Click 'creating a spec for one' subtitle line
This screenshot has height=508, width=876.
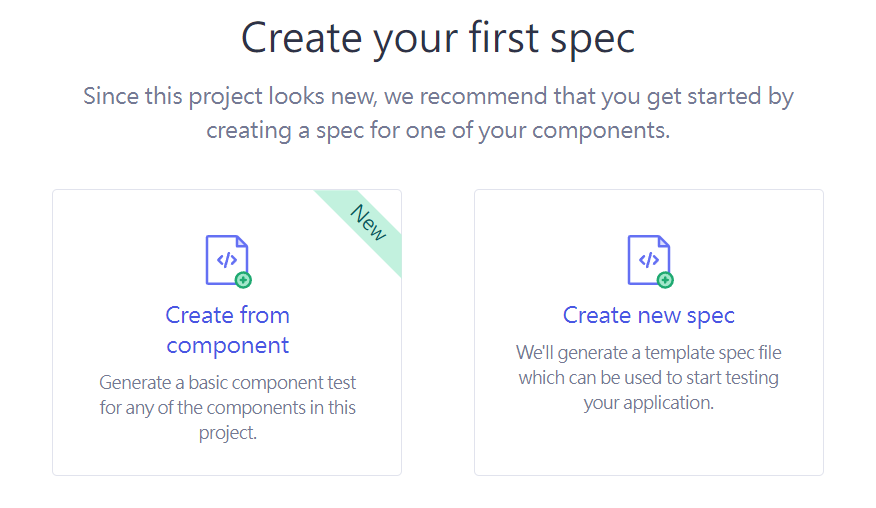pyautogui.click(x=438, y=131)
